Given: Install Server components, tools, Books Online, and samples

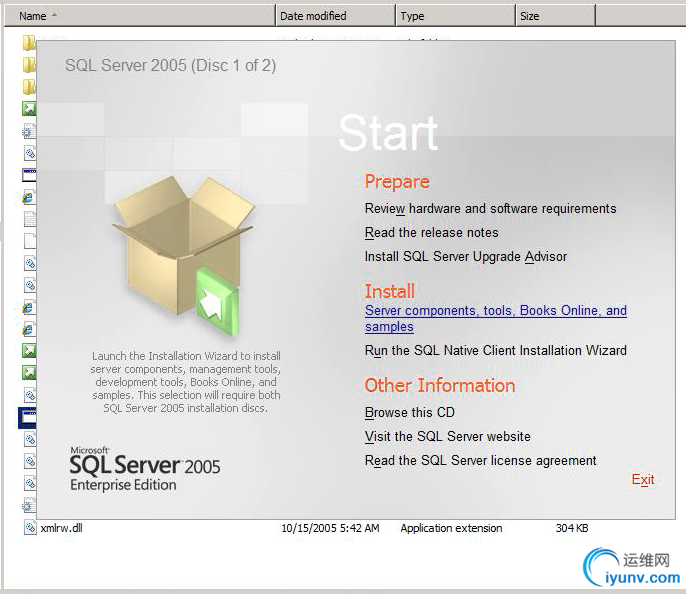Looking at the screenshot, I should coord(496,318).
